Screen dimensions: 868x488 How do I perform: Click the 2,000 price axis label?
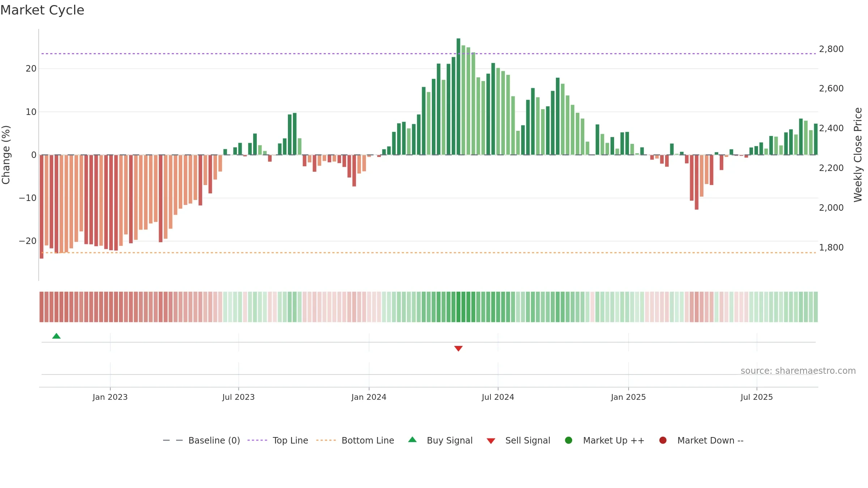(x=831, y=208)
